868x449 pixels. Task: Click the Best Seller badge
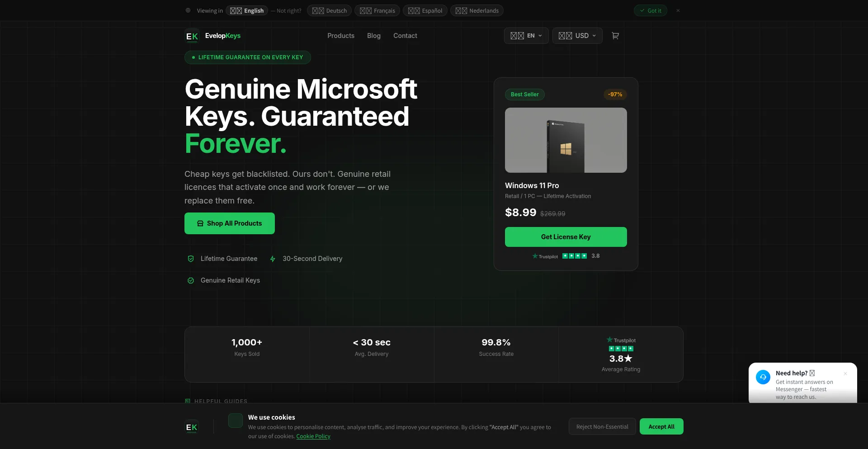pos(525,95)
